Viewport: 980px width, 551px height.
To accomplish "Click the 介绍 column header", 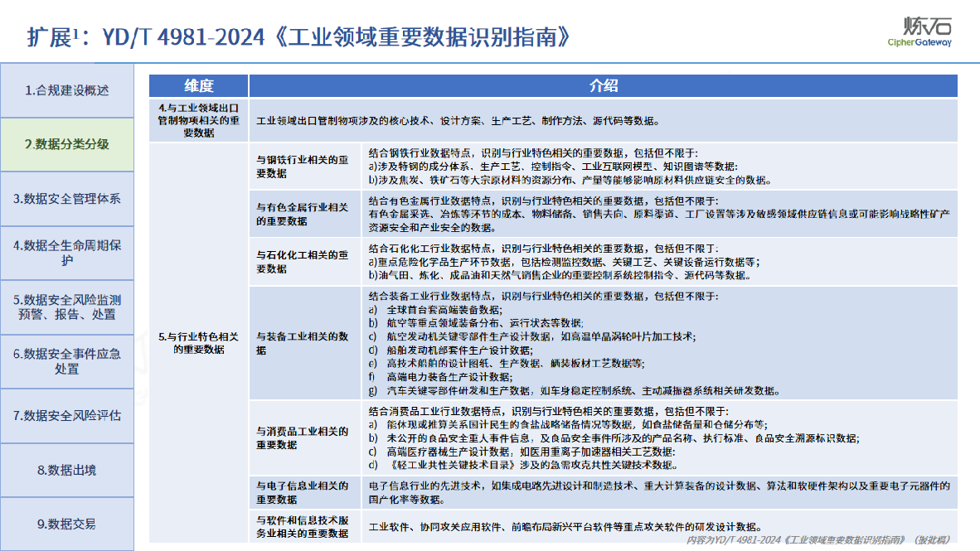I will point(603,86).
